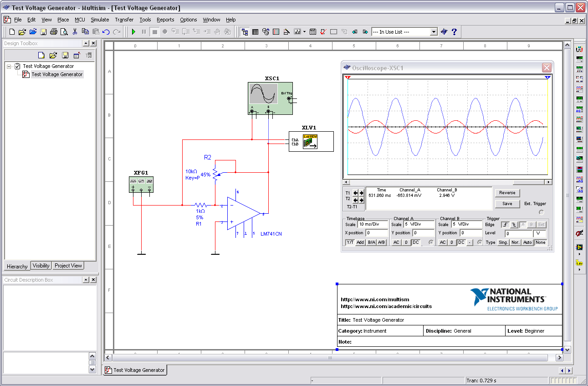Expand the Grapher toolbar dropdown arrow

pos(305,32)
